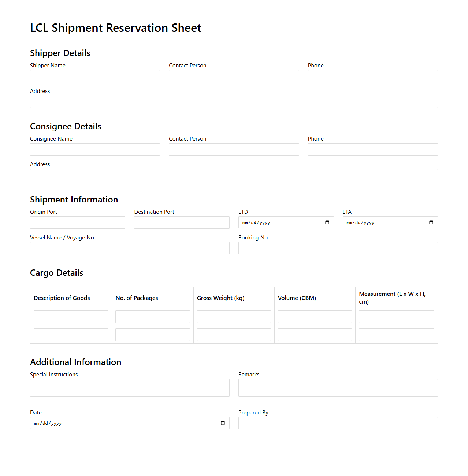Click the Consignee Name input field

[x=94, y=149]
